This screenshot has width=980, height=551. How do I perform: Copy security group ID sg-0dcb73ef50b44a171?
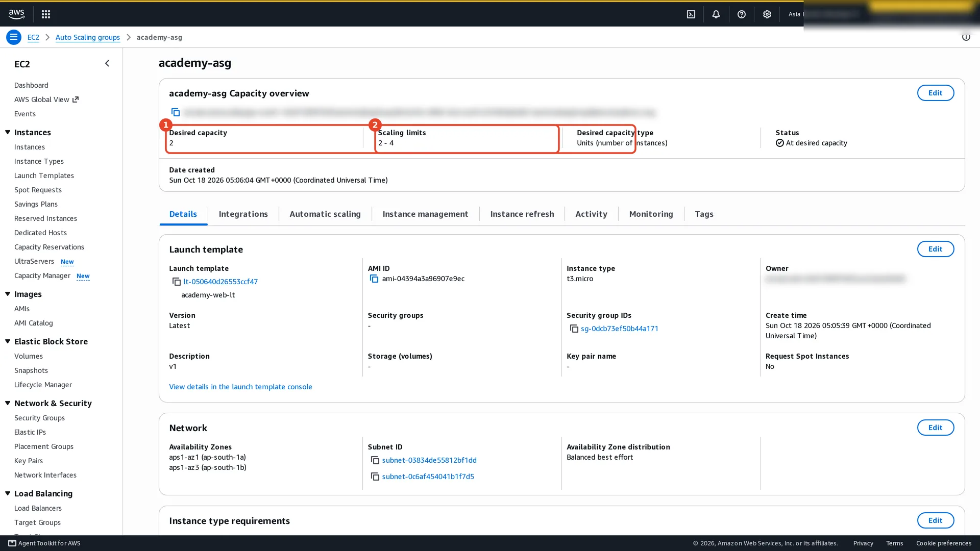574,329
